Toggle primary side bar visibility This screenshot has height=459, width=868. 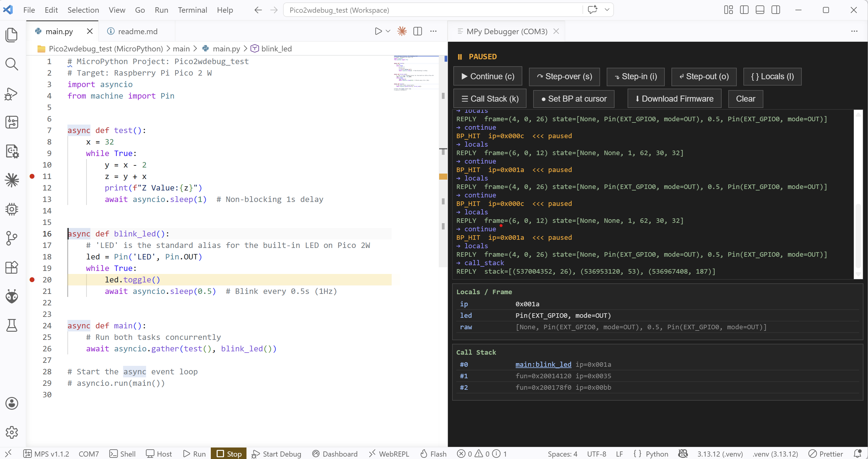coord(744,10)
